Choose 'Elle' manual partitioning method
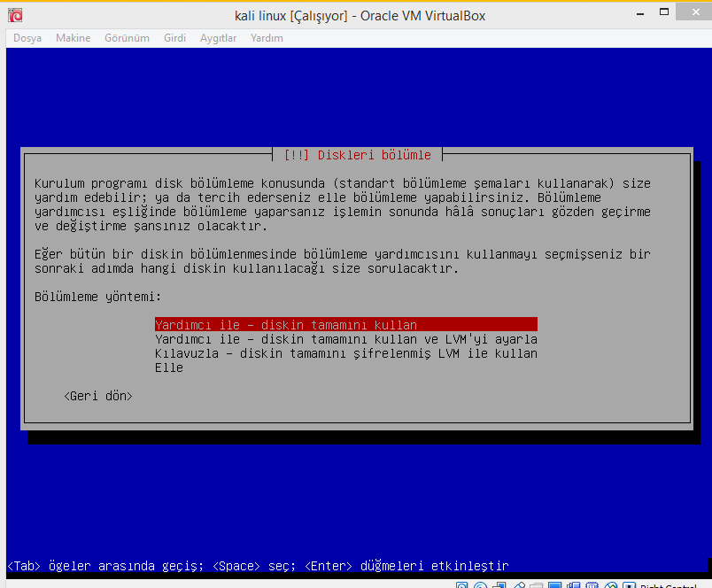The width and height of the screenshot is (712, 588). [x=169, y=367]
